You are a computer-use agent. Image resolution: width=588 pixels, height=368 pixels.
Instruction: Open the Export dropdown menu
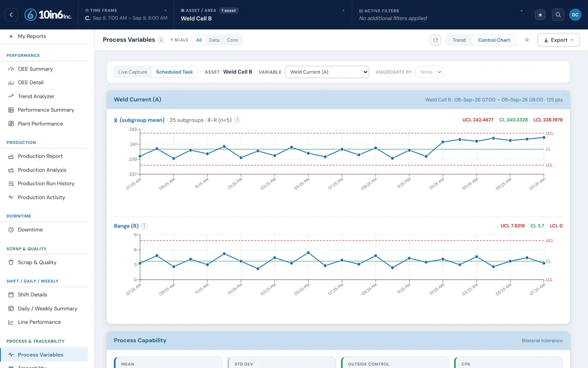(x=559, y=40)
